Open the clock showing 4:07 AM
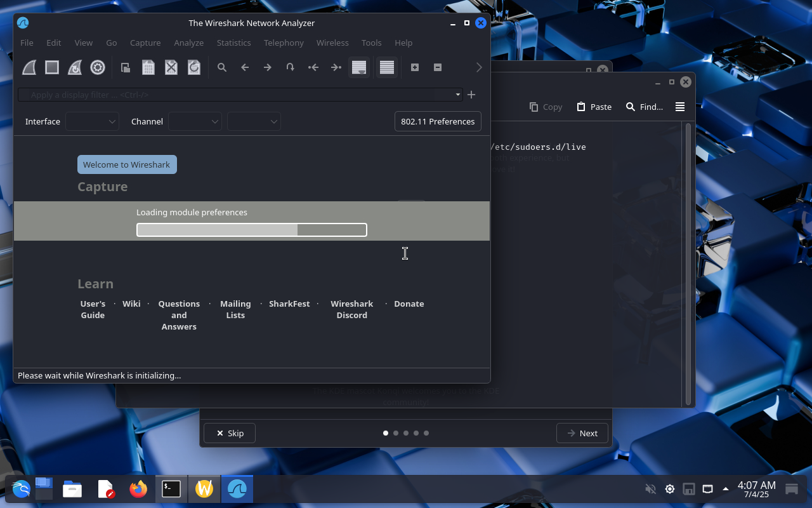The width and height of the screenshot is (812, 508). click(x=756, y=489)
